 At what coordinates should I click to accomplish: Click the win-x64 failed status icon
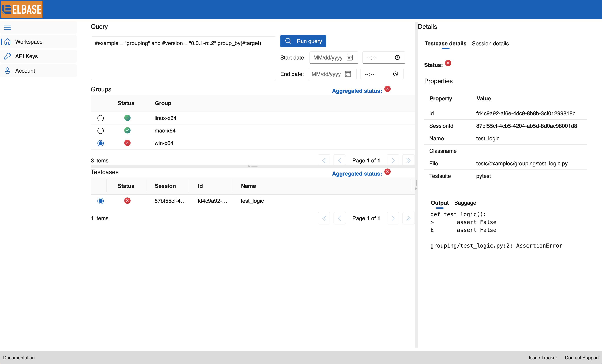point(127,143)
